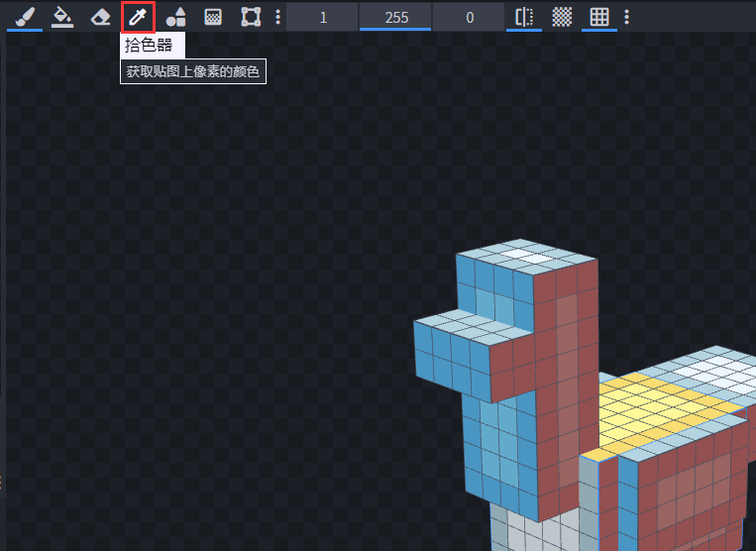Open the paint options overflow menu

[626, 18]
